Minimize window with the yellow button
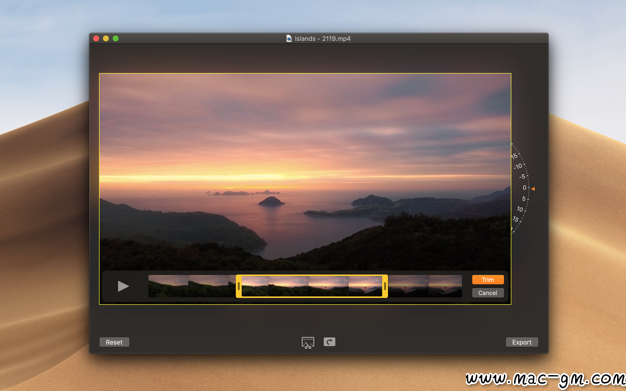 (106, 38)
